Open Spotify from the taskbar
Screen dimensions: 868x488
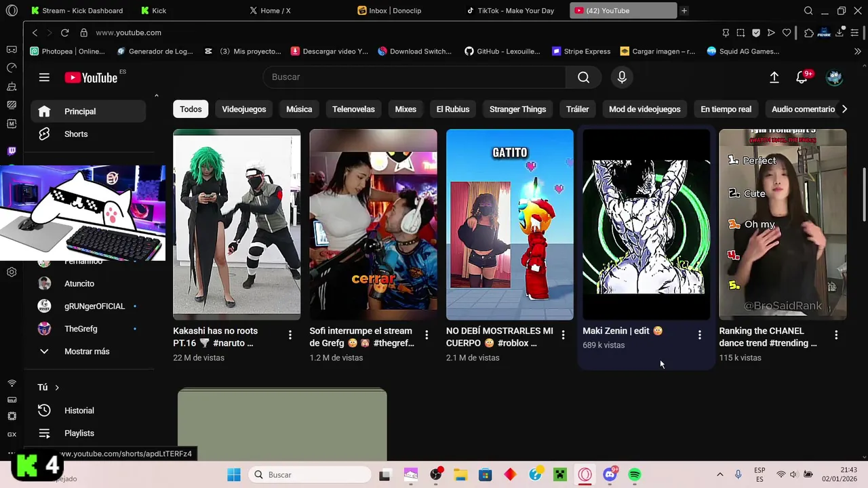(635, 474)
